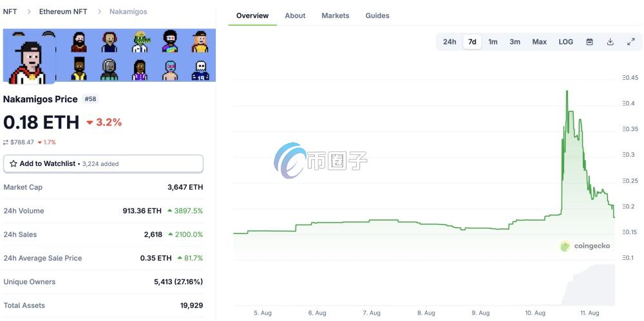The image size is (644, 321).
Task: Click the Total Assets value 19,929
Action: [x=191, y=306]
